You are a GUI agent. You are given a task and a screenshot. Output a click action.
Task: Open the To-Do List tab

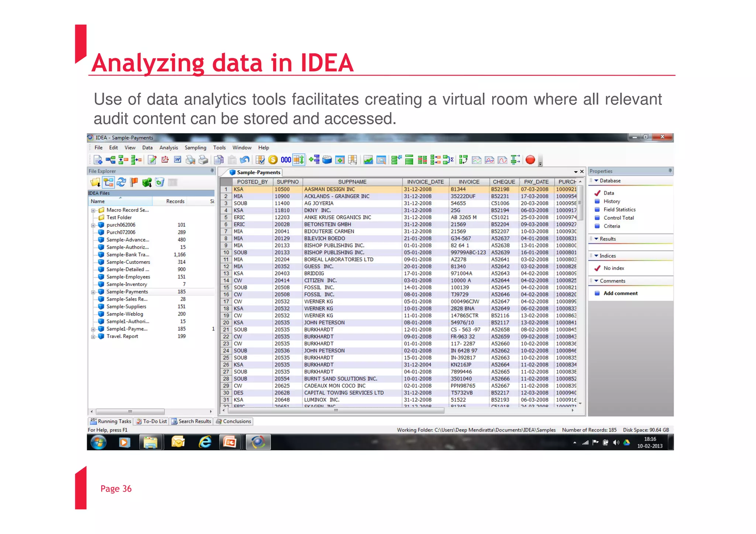pyautogui.click(x=151, y=421)
